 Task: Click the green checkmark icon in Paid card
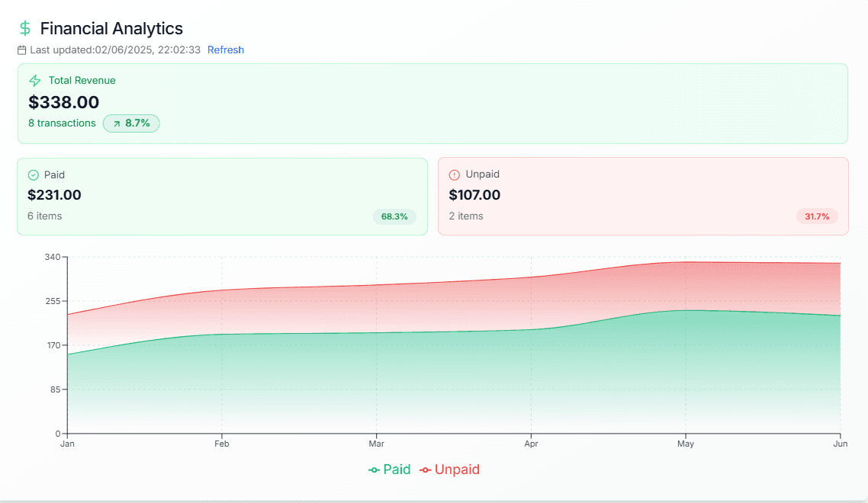click(x=34, y=175)
